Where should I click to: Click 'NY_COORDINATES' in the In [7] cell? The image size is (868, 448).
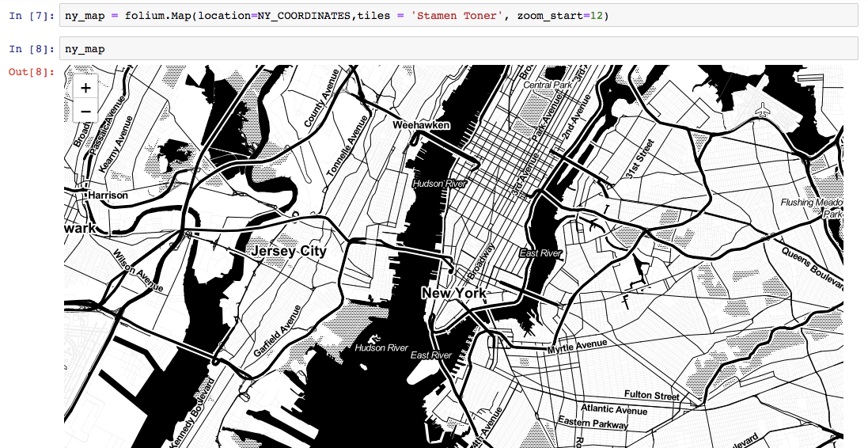coord(305,16)
